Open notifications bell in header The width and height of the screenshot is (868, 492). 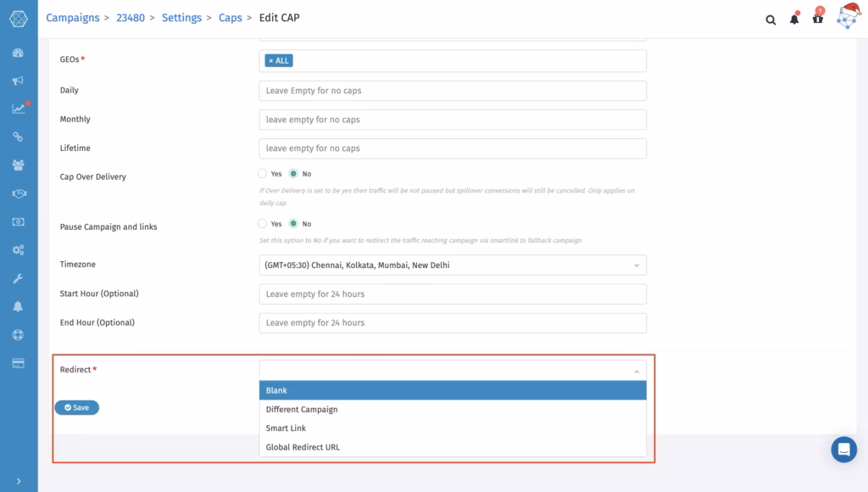coord(794,19)
